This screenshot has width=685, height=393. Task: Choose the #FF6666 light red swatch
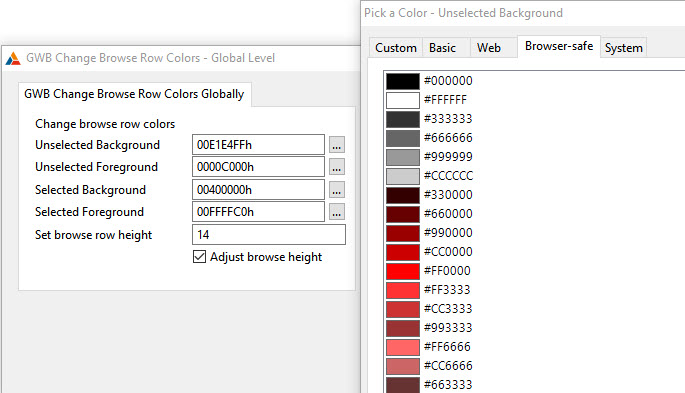[x=403, y=347]
